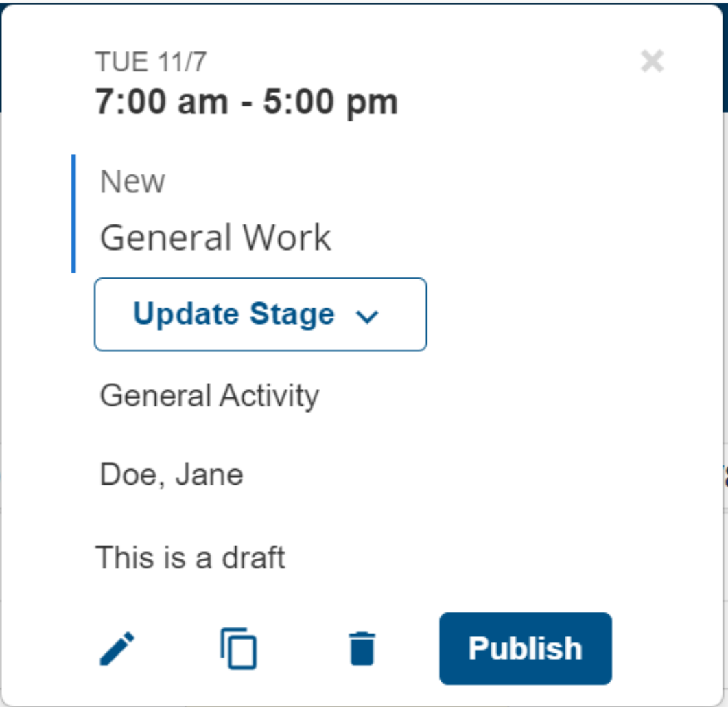728x707 pixels.
Task: Close the shift details popup
Action: [652, 62]
